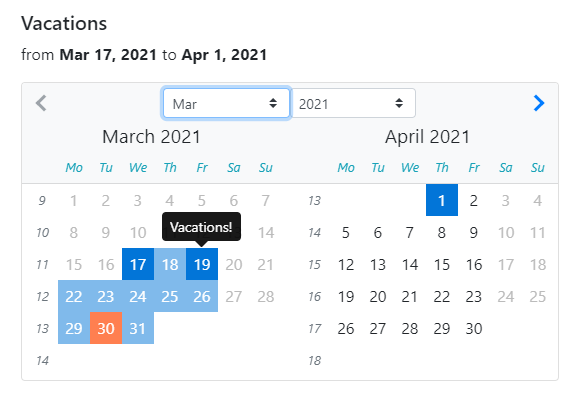Pick March 18 in the light blue range
The width and height of the screenshot is (569, 397).
(x=170, y=264)
